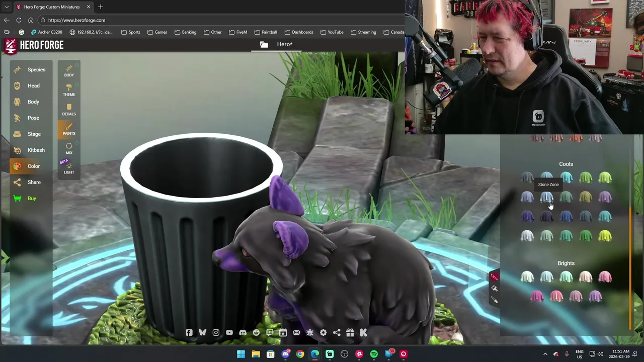Click the green Buy button
This screenshot has width=644, height=362.
(31, 198)
